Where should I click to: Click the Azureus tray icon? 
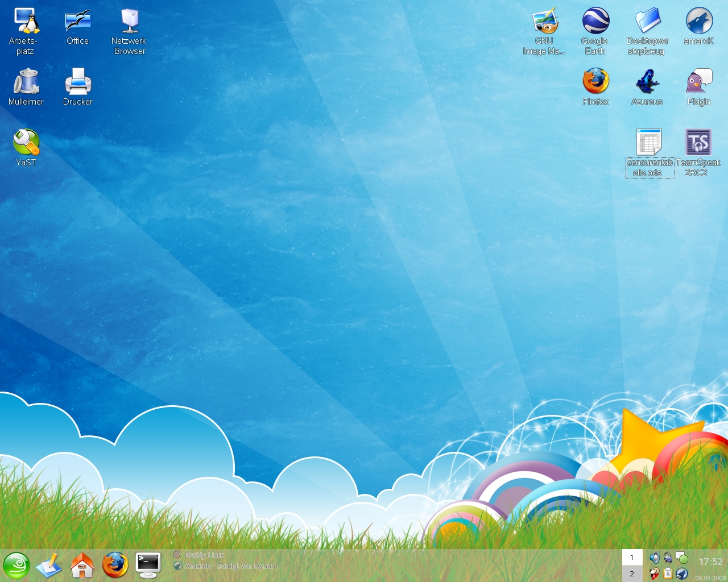pos(668,558)
